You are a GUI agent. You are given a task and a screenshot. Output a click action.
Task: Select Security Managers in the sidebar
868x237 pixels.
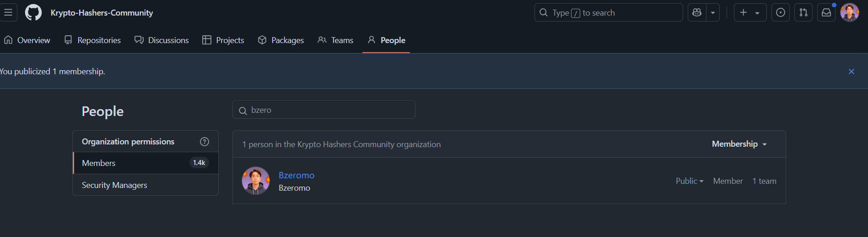point(146,185)
